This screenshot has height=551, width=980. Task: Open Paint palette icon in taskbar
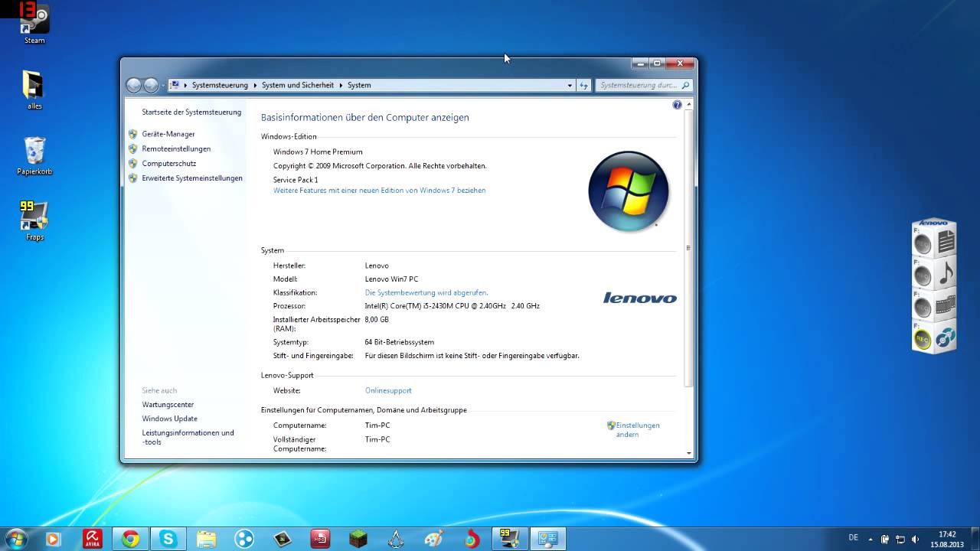(433, 539)
